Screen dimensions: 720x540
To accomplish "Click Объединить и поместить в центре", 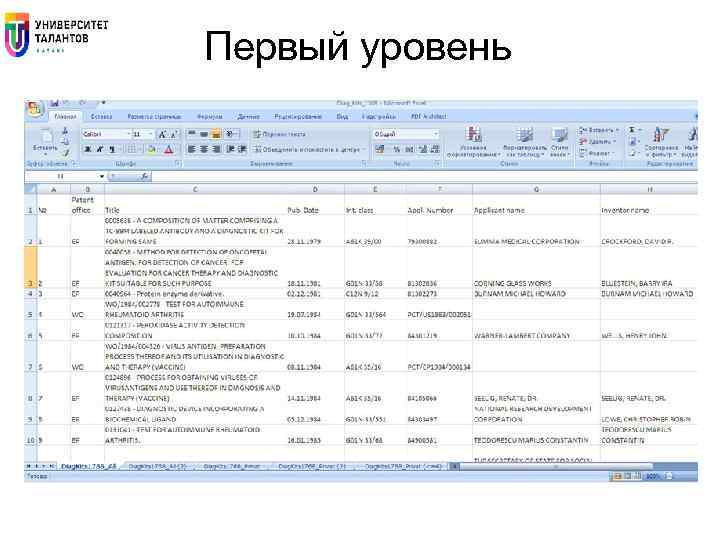I will tap(309, 149).
